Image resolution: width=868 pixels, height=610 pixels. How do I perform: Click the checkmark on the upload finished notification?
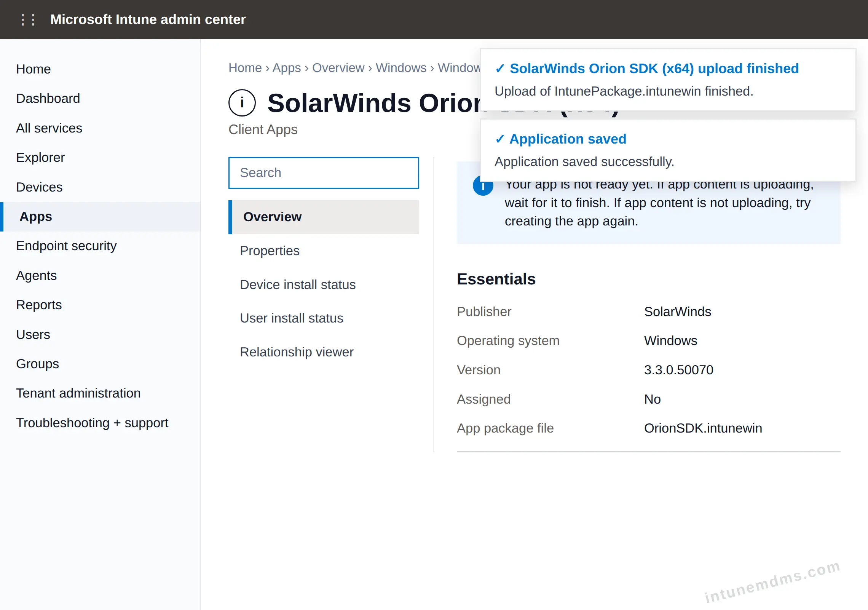pos(499,69)
